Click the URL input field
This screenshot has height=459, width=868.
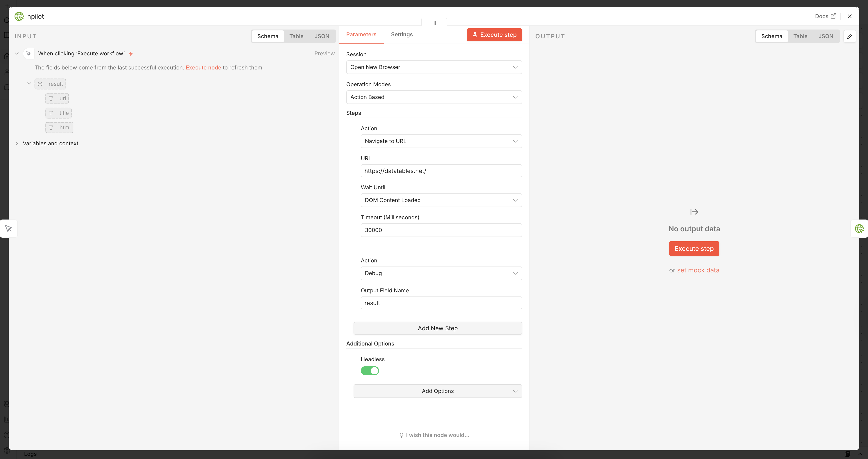pyautogui.click(x=441, y=171)
